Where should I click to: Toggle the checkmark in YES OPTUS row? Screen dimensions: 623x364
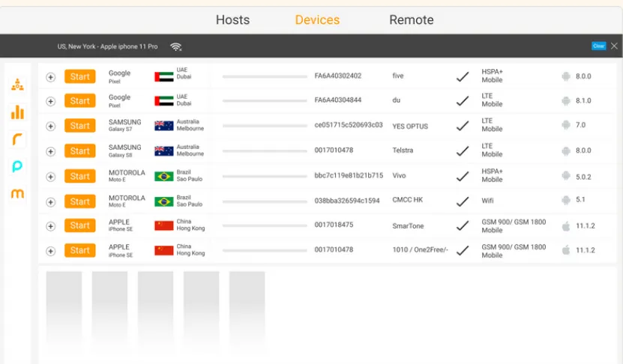tap(463, 126)
